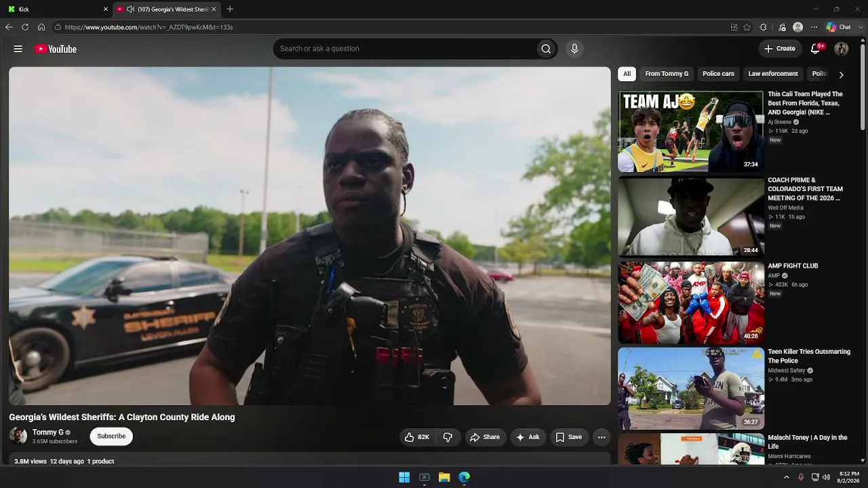
Task: Filter suggestions by Police cars
Action: pyautogui.click(x=718, y=74)
